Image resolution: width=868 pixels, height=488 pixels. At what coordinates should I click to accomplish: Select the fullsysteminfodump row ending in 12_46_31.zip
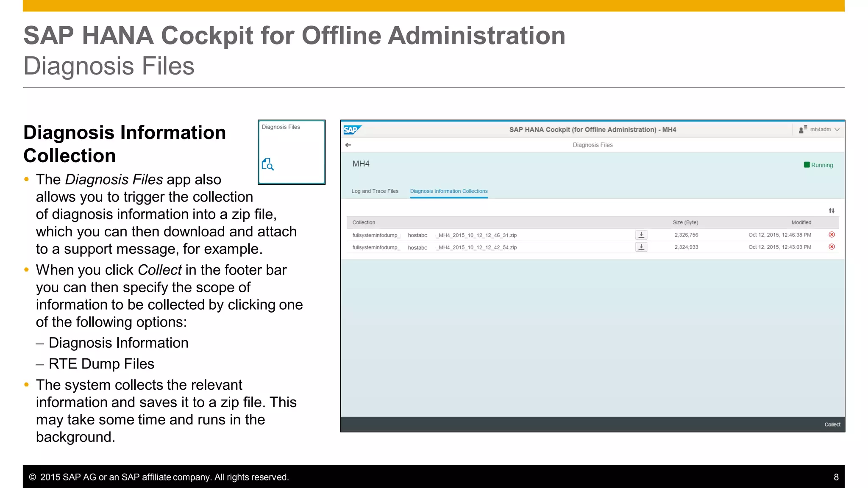tap(593, 235)
